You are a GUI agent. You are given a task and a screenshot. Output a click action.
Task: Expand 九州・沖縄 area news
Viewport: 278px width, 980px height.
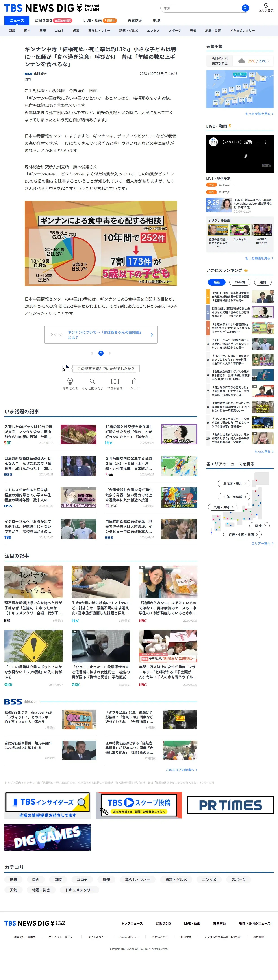pos(223,507)
